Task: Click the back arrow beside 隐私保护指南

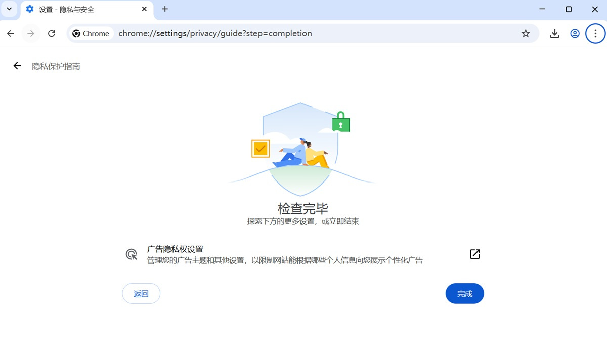Action: [x=17, y=66]
